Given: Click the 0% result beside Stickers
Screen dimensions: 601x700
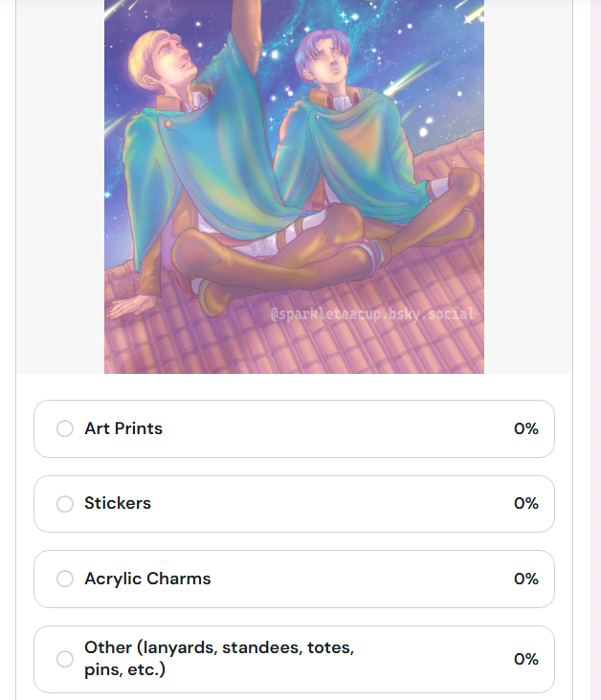Looking at the screenshot, I should pyautogui.click(x=525, y=503).
